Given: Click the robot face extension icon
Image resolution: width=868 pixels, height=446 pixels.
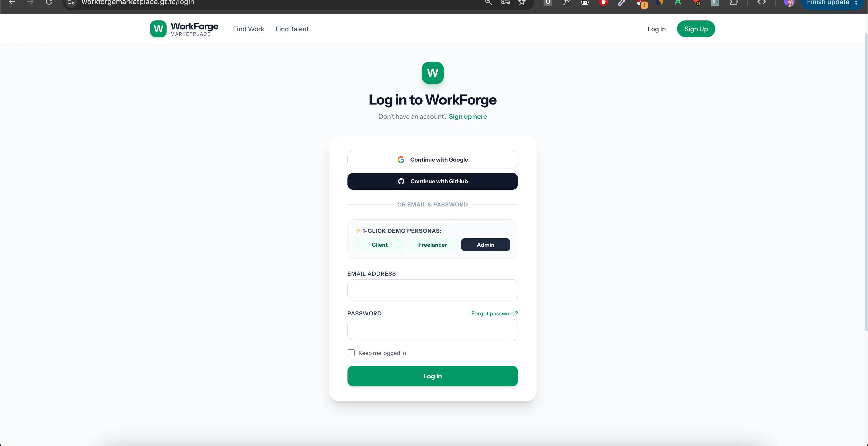Looking at the screenshot, I should point(585,2).
